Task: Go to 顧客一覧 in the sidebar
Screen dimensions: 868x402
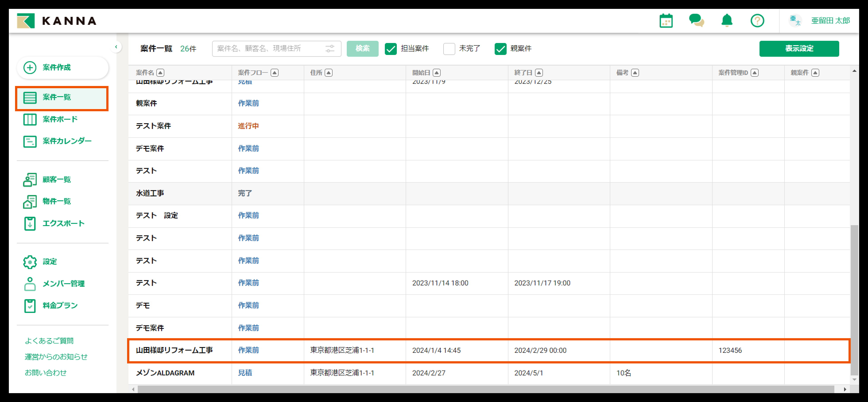Action: coord(57,180)
